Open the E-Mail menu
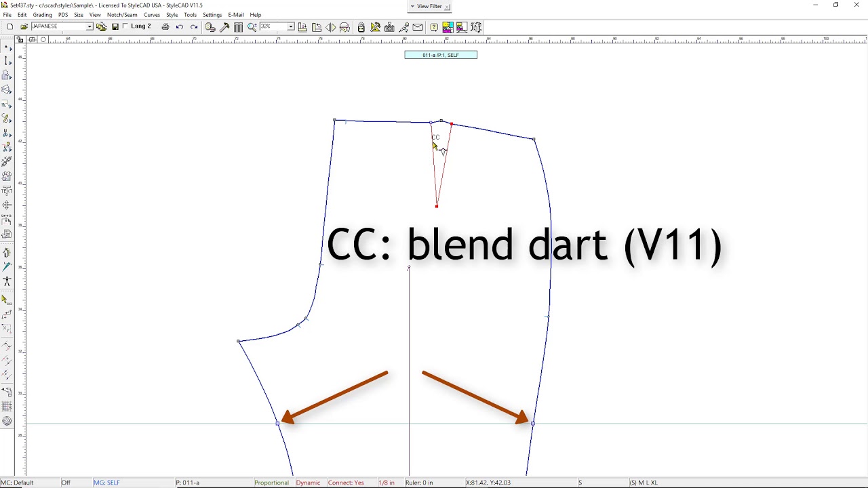The width and height of the screenshot is (868, 488). click(x=236, y=15)
